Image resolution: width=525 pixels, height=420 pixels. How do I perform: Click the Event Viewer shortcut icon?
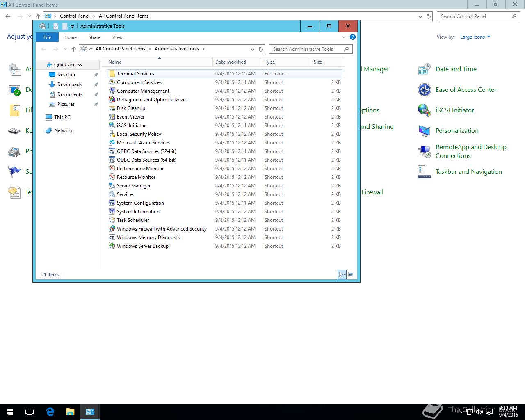[x=112, y=117]
